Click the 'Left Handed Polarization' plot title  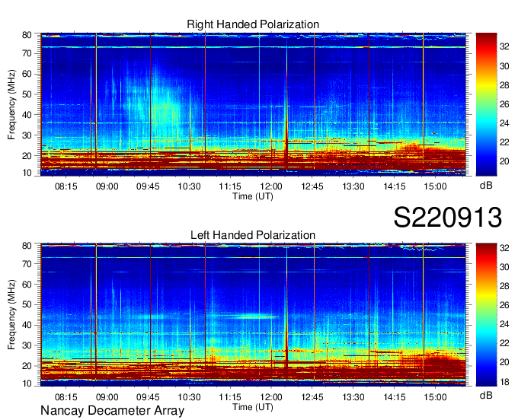(x=253, y=235)
